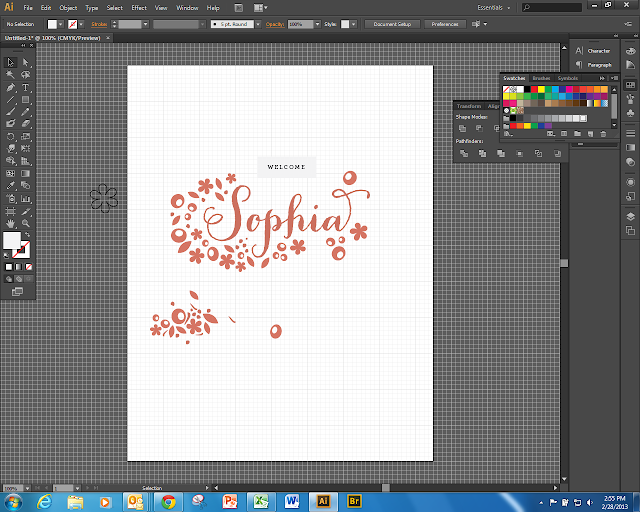Switch to the Brushes tab
640x512 pixels.
(x=541, y=77)
